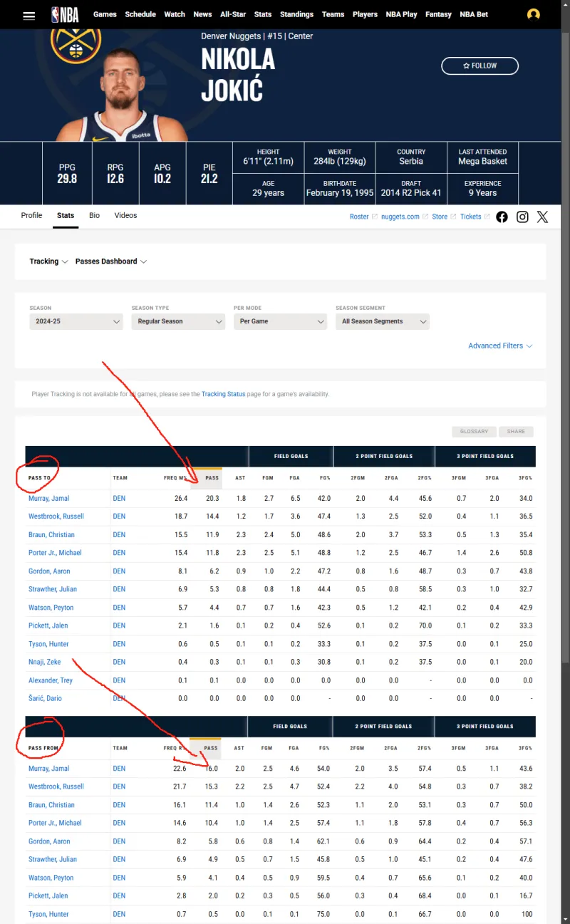Click DEN team link in Tyson, Hunter Pass To row

click(119, 644)
